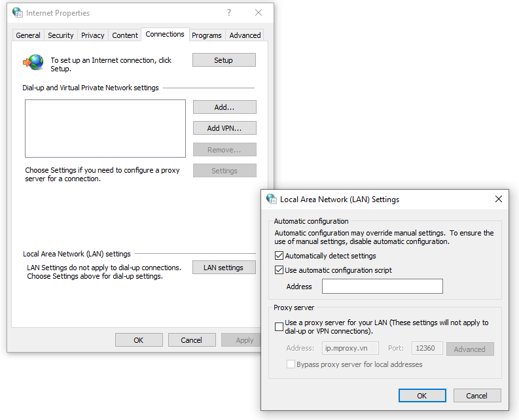Toggle Bypass proxy server for local addresses

[x=291, y=364]
